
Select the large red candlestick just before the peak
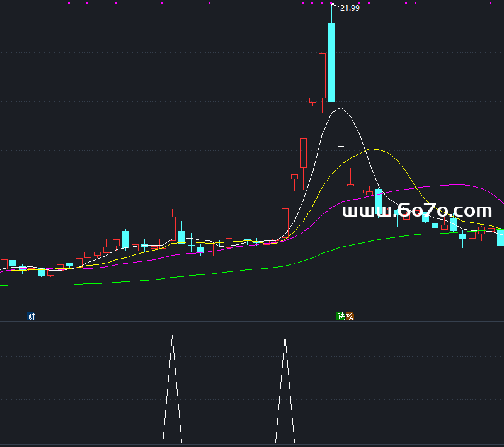tap(322, 76)
